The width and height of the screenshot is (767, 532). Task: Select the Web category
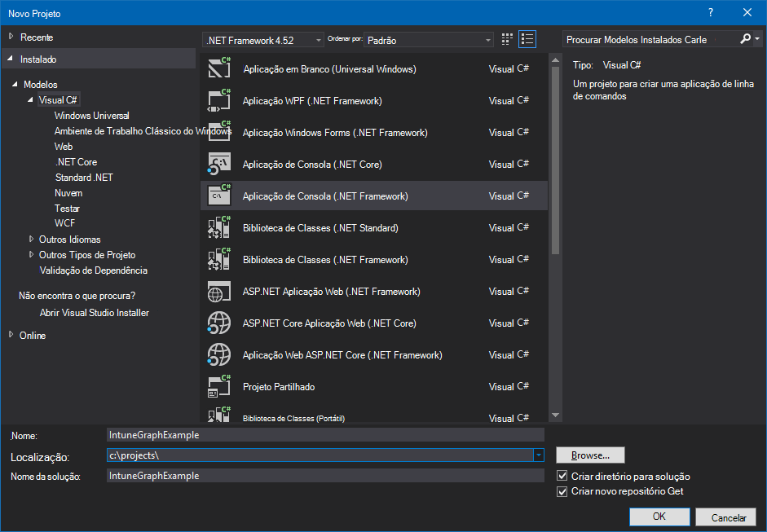click(x=64, y=147)
